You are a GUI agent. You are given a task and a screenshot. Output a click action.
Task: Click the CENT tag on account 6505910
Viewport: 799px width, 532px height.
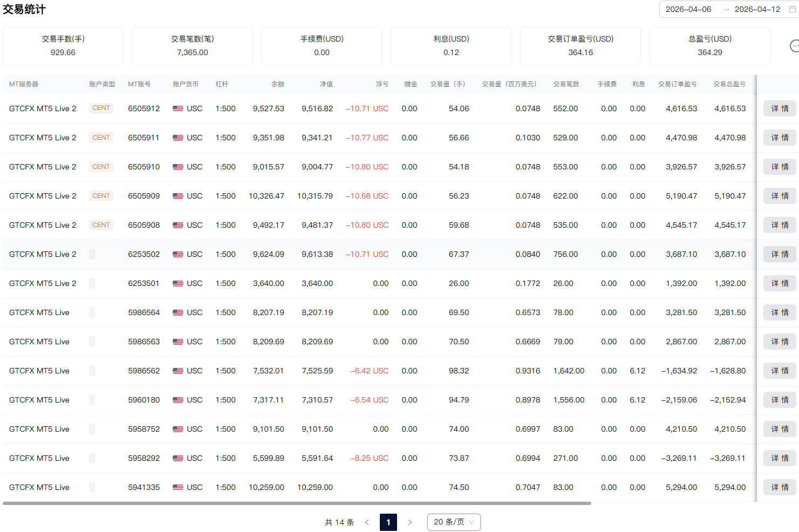[101, 167]
